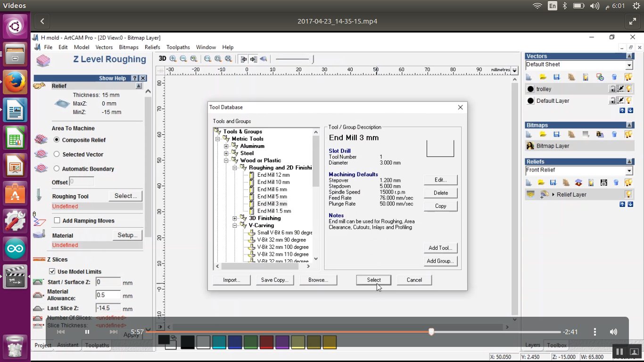644x362 pixels.
Task: Select the dark red color swatch
Action: (266, 342)
